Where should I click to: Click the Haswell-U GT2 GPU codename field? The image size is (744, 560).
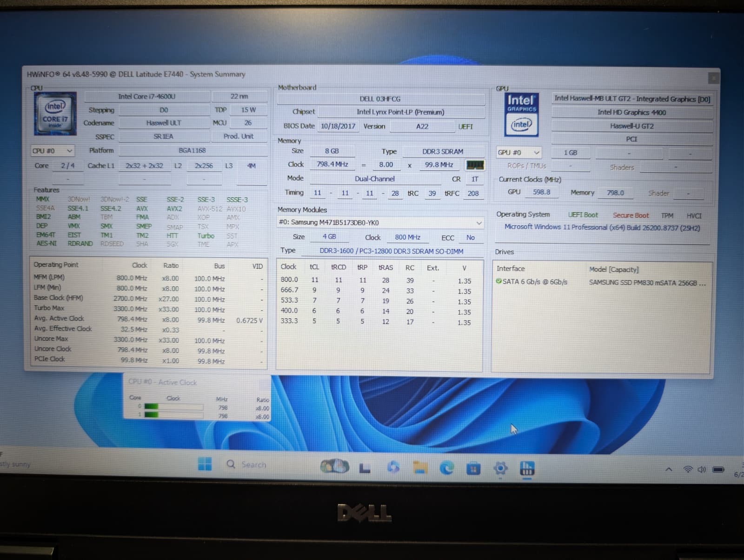[631, 126]
